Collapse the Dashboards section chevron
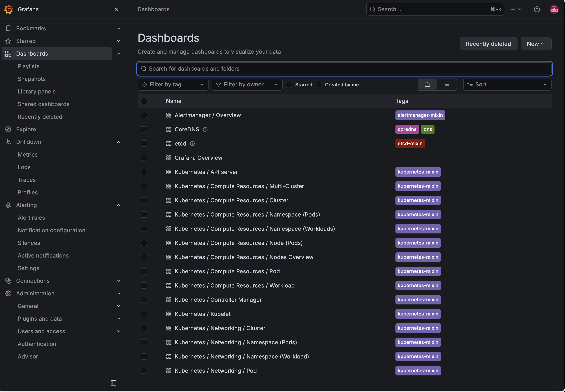Viewport: 565px width, 392px height. tap(119, 54)
